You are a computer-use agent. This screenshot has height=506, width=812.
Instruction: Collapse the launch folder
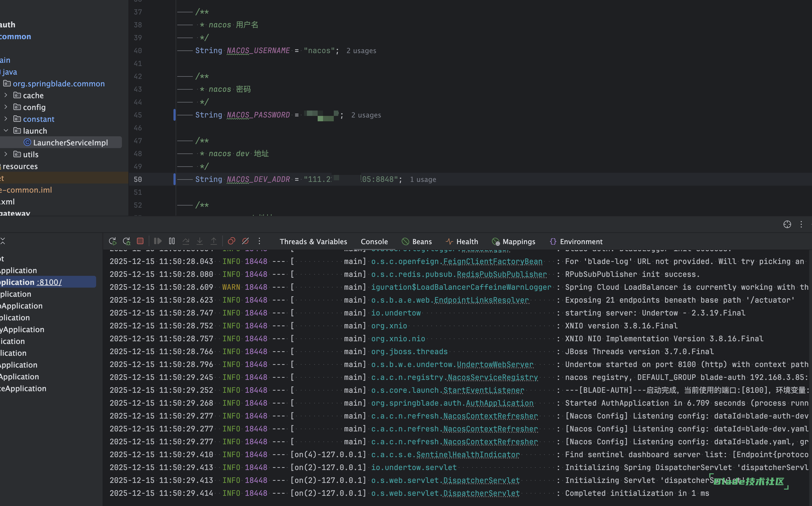[x=6, y=130]
